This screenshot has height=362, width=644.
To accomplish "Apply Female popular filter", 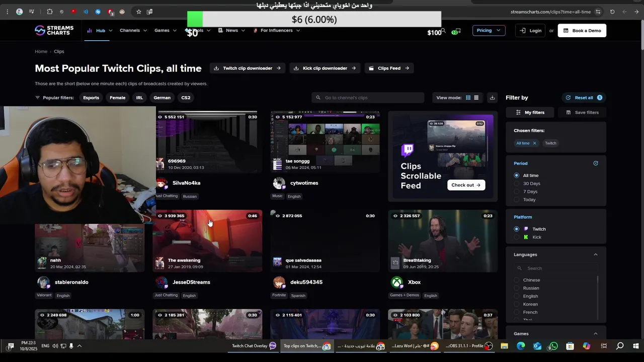I will click(x=117, y=98).
